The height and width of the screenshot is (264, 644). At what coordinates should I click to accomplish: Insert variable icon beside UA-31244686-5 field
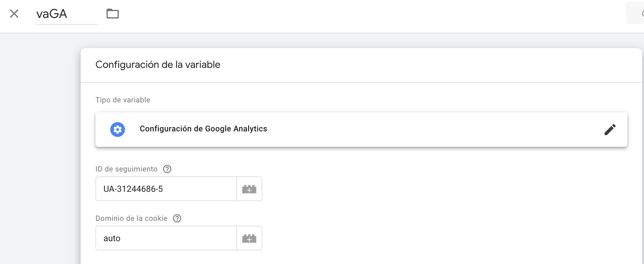[249, 189]
